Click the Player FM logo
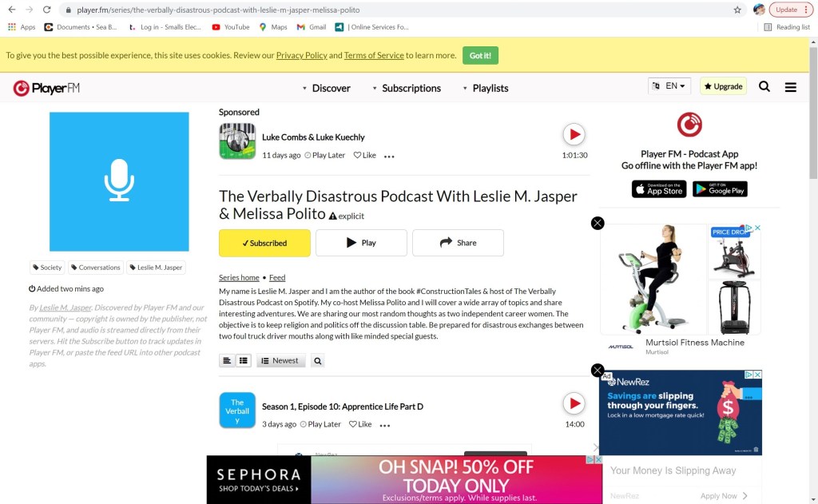 click(46, 88)
